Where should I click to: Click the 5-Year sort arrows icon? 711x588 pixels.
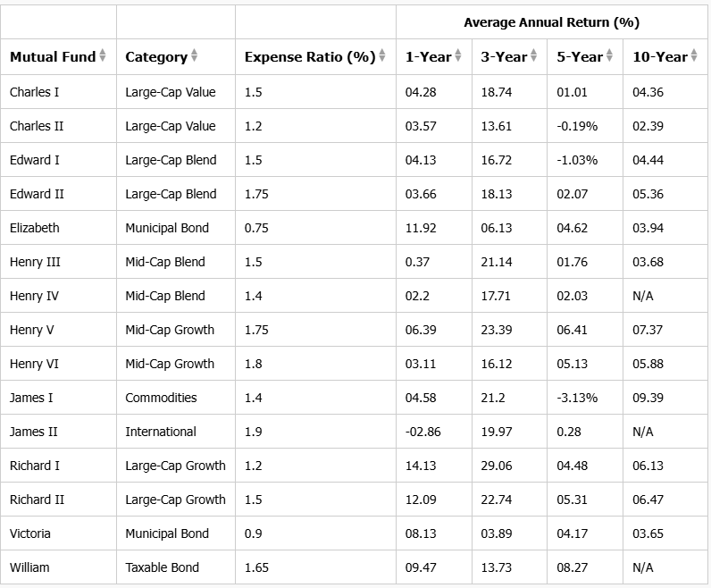(610, 57)
